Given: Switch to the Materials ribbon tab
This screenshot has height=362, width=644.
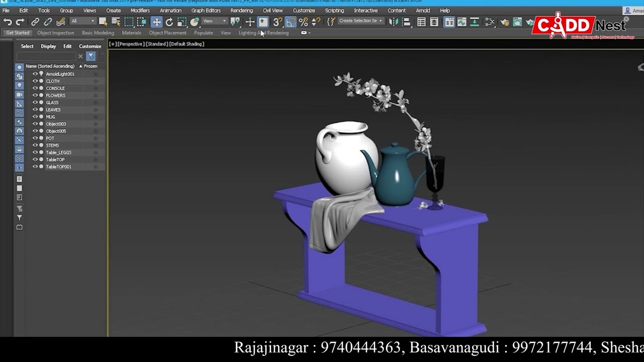Looking at the screenshot, I should pos(131,33).
